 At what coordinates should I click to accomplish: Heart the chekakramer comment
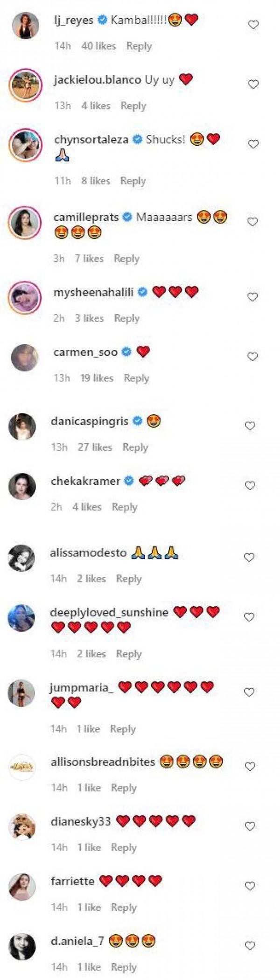point(250,486)
